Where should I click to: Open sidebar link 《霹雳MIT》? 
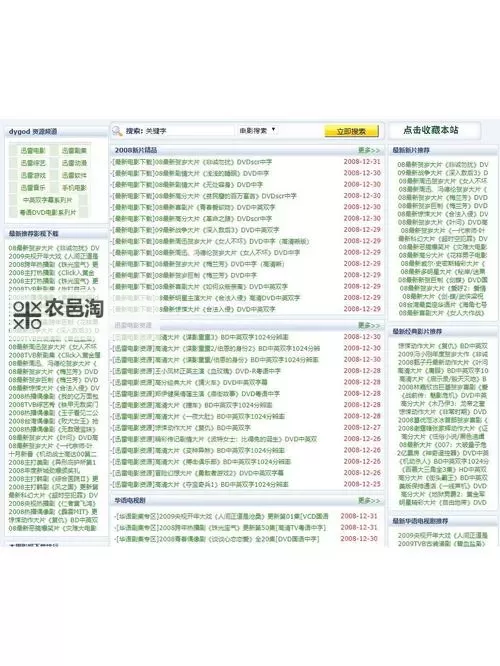point(53,512)
